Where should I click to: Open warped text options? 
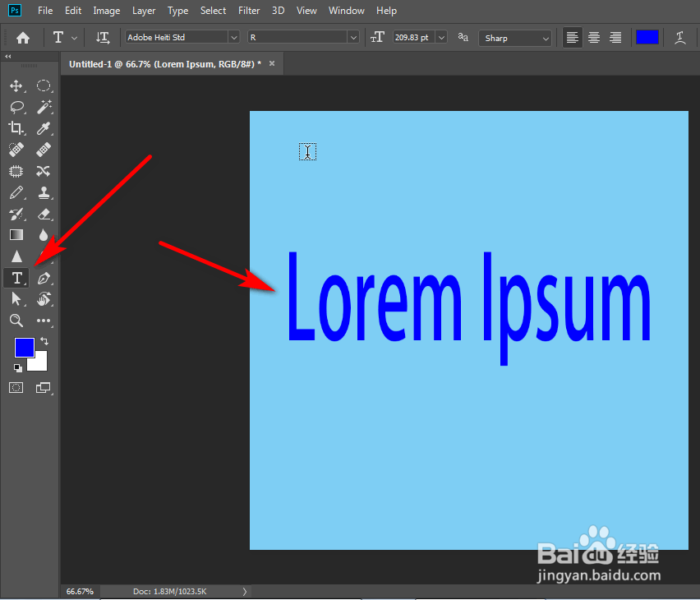pyautogui.click(x=680, y=38)
